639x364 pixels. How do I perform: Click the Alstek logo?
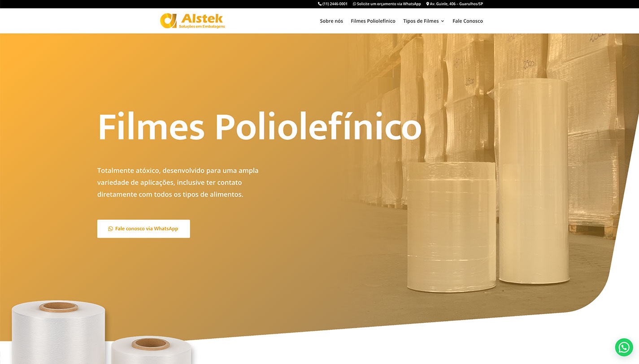point(193,21)
